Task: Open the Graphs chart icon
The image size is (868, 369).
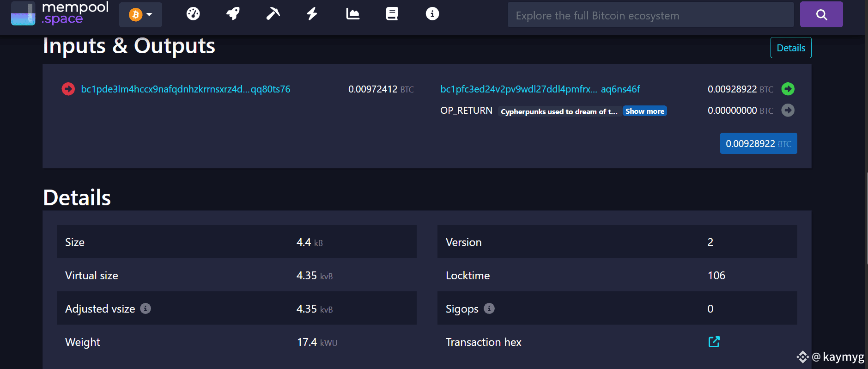Action: coord(352,14)
